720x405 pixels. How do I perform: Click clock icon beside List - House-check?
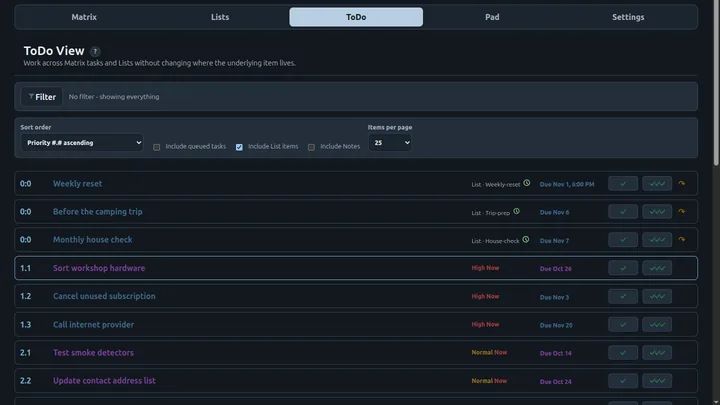[526, 239]
